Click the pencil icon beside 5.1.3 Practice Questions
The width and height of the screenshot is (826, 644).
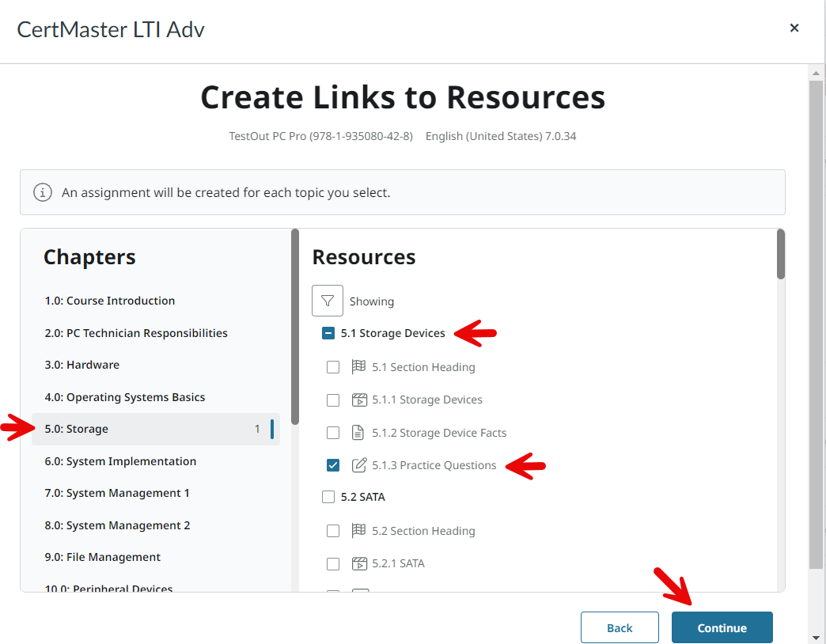click(x=358, y=465)
